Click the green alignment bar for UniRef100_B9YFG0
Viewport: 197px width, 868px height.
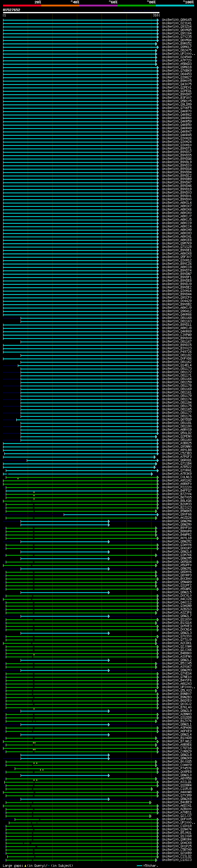click(81, 528)
